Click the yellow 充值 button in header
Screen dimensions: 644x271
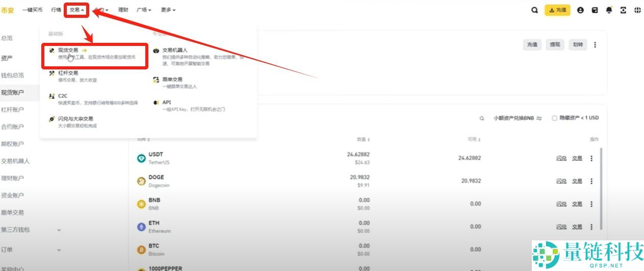(x=557, y=10)
